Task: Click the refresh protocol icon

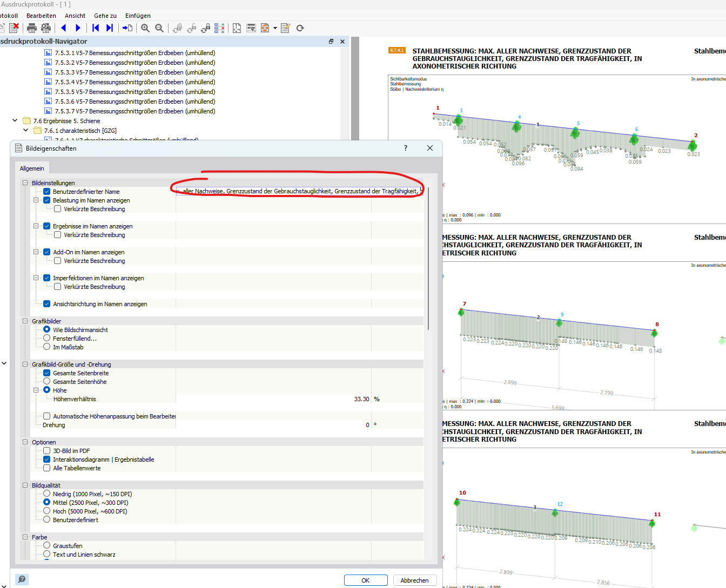Action: pyautogui.click(x=300, y=28)
